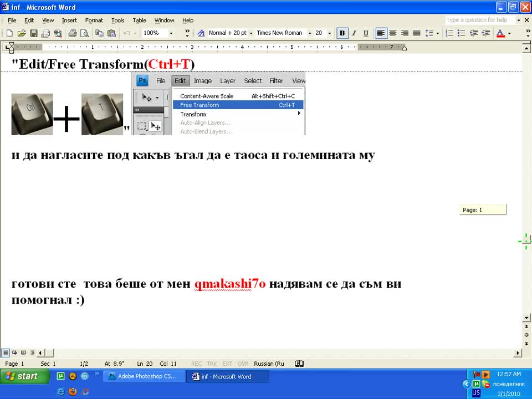
Task: Click the vertical scrollbar down arrow
Action: (526, 318)
